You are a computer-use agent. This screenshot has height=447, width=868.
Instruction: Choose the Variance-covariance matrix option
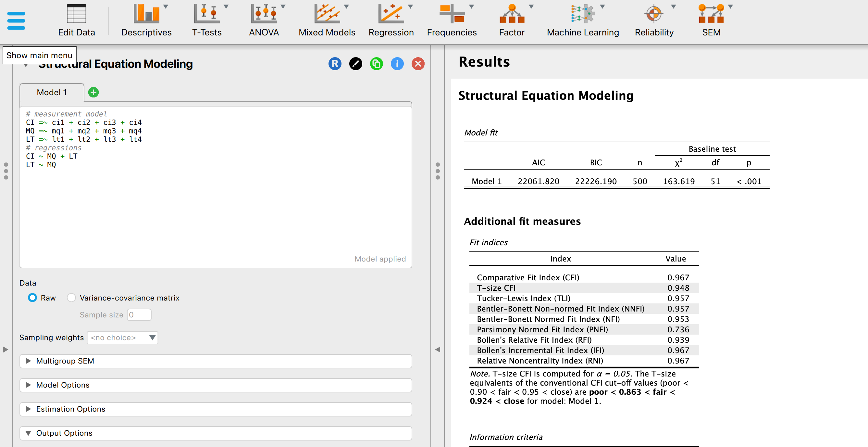pyautogui.click(x=71, y=298)
